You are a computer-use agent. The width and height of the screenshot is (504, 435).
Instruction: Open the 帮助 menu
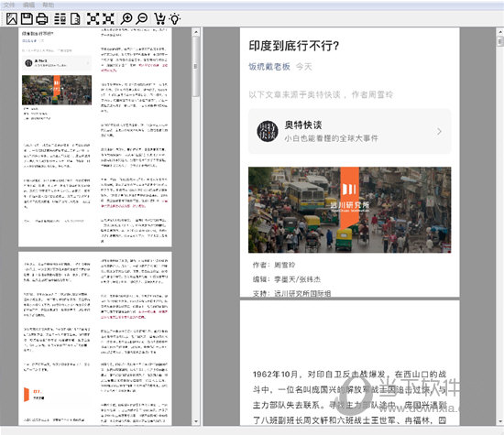point(49,5)
